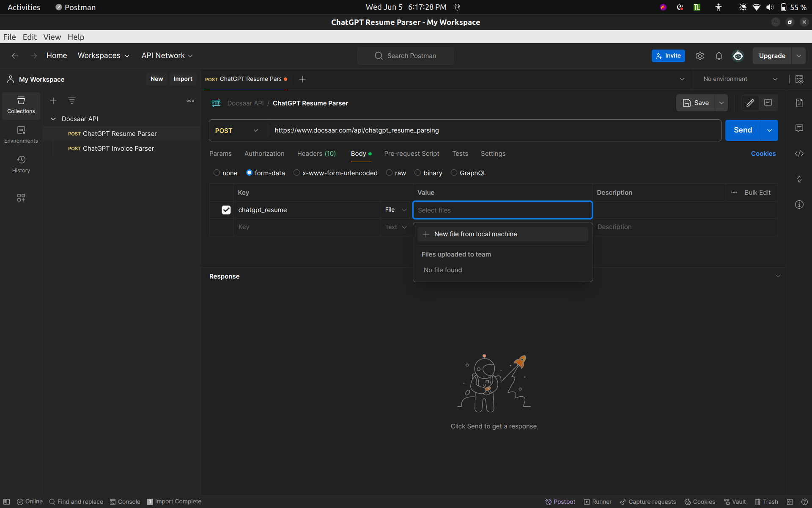This screenshot has width=812, height=508.
Task: Click the Invite button
Action: click(x=668, y=56)
